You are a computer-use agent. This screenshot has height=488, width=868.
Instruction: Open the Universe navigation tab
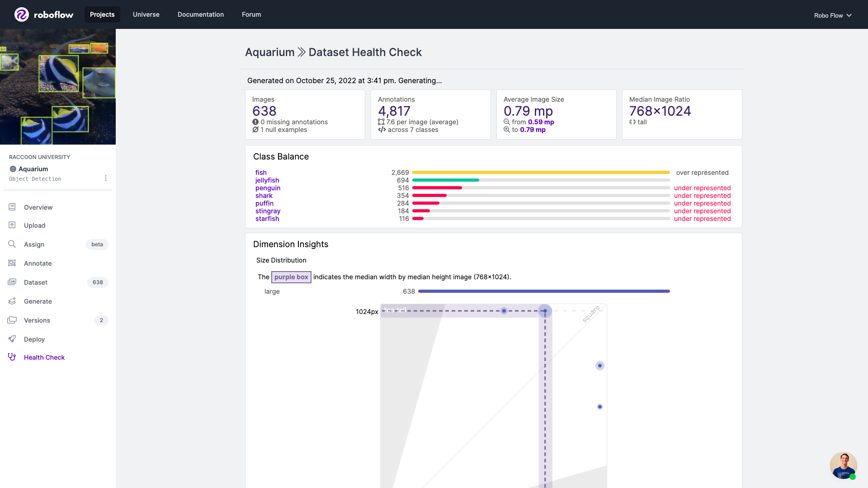pos(146,14)
